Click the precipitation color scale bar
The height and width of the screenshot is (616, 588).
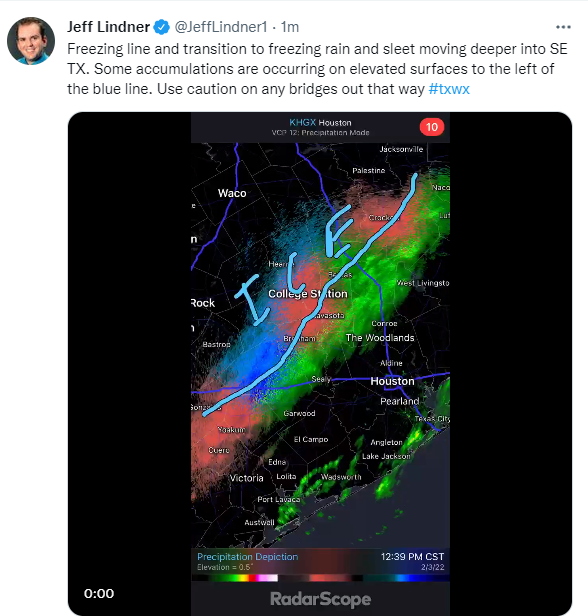tap(320, 578)
